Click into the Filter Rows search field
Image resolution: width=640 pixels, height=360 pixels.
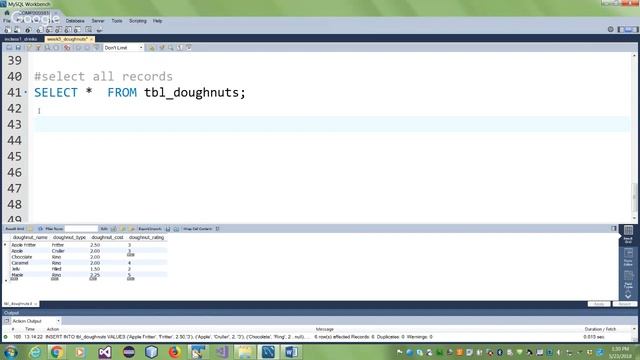81,229
